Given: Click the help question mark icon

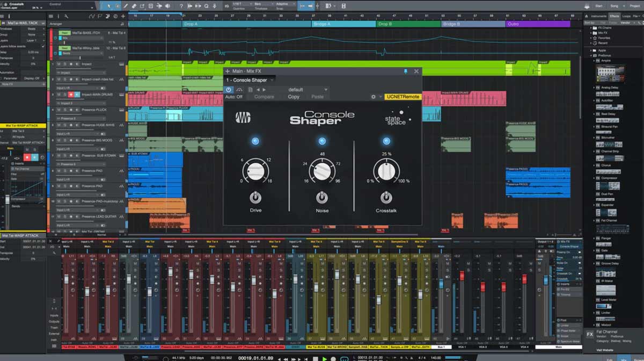Looking at the screenshot, I should click(181, 6).
